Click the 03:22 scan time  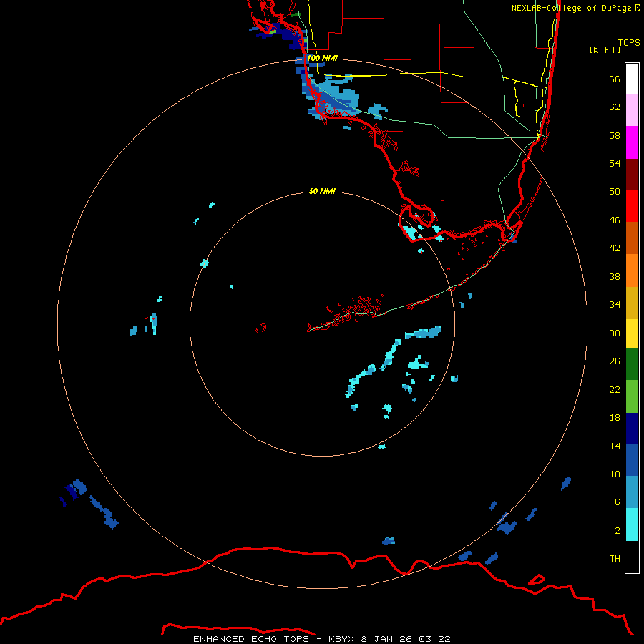point(434,639)
